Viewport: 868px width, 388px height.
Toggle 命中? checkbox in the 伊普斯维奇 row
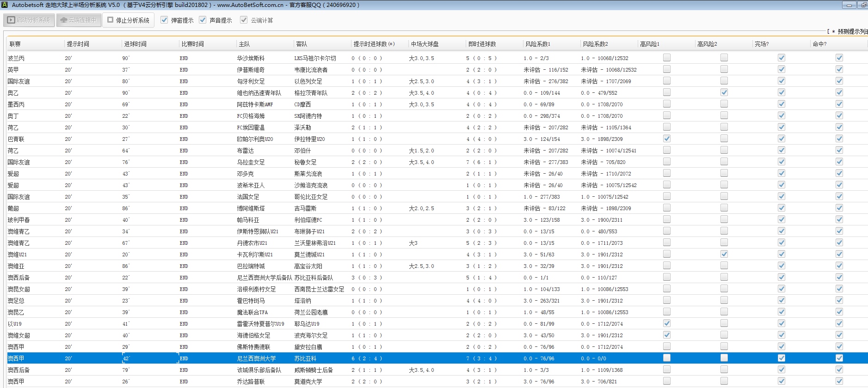click(x=839, y=69)
